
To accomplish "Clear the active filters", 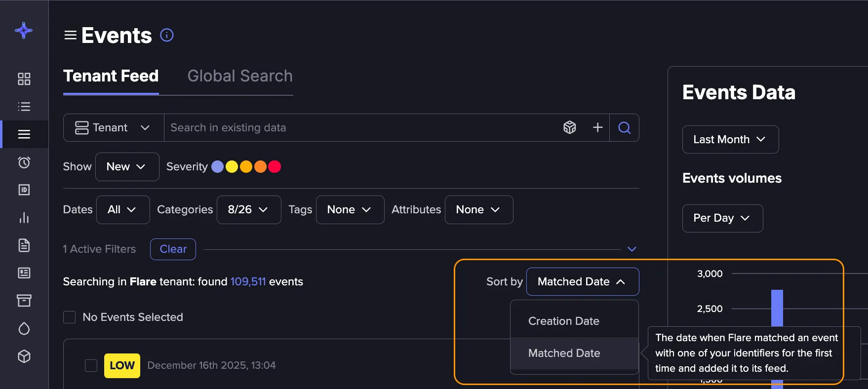I will click(173, 249).
